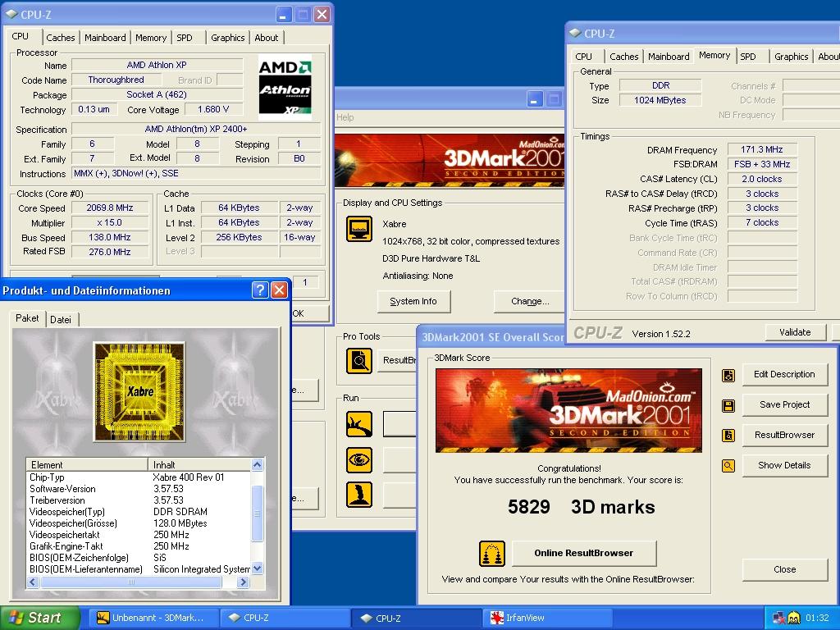Select the Videospeichertakt row
Image resolution: width=840 pixels, height=630 pixels.
(139, 535)
